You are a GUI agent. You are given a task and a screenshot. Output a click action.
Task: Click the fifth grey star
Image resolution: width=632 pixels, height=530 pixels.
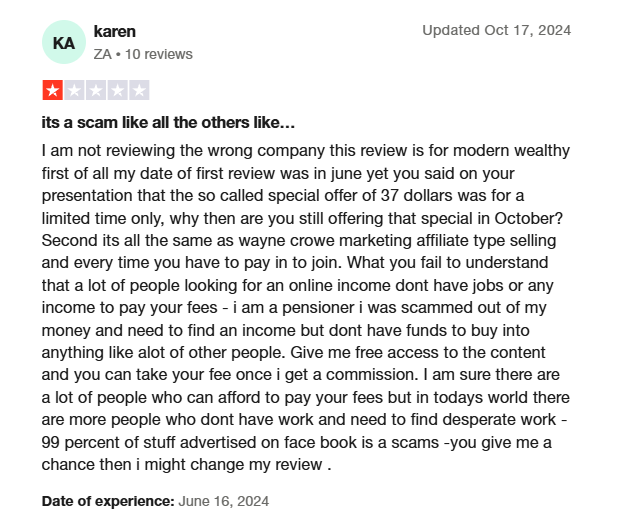(139, 90)
